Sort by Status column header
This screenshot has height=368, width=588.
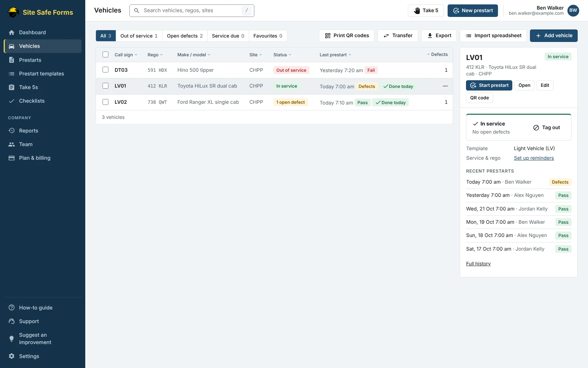coord(282,55)
